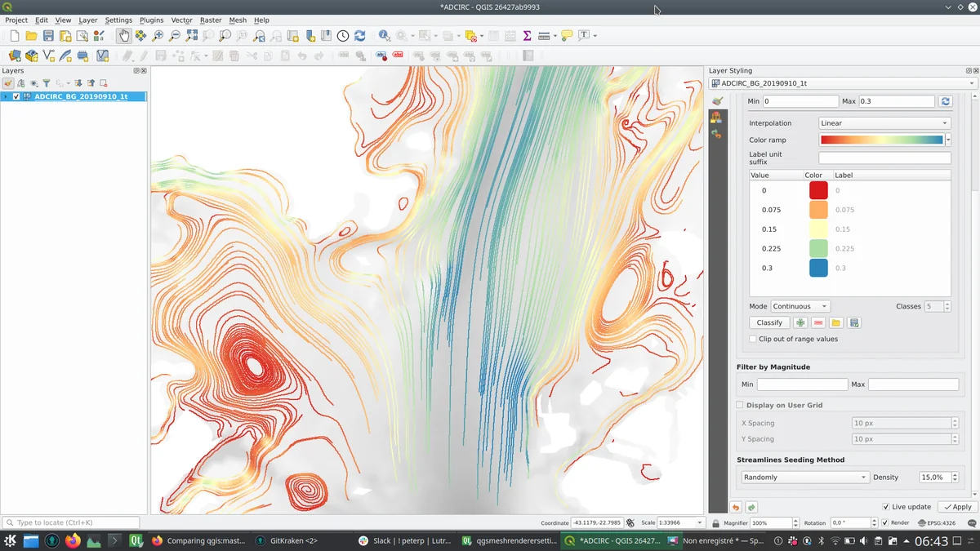Viewport: 980px width, 551px height.
Task: Click the Apply button
Action: pyautogui.click(x=957, y=507)
